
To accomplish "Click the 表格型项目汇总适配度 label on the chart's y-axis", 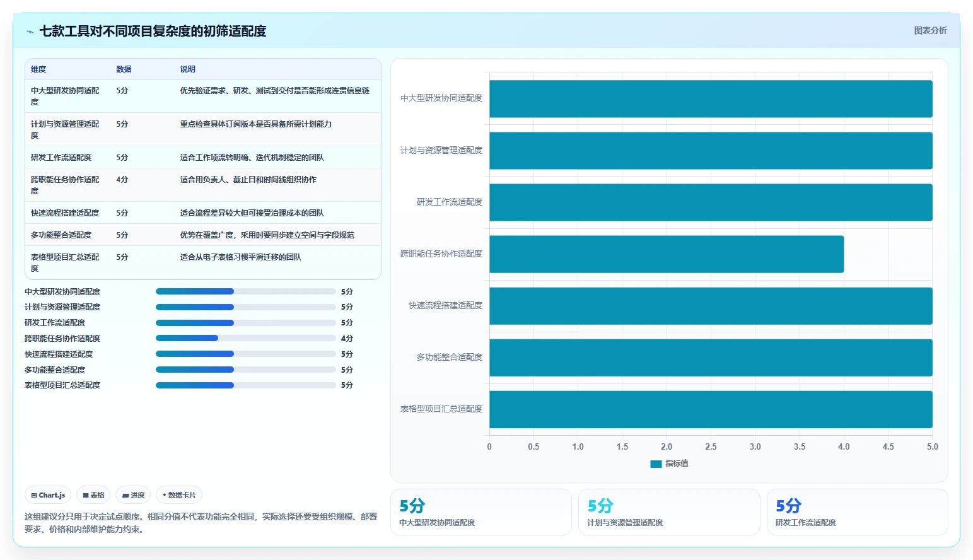I will (441, 409).
